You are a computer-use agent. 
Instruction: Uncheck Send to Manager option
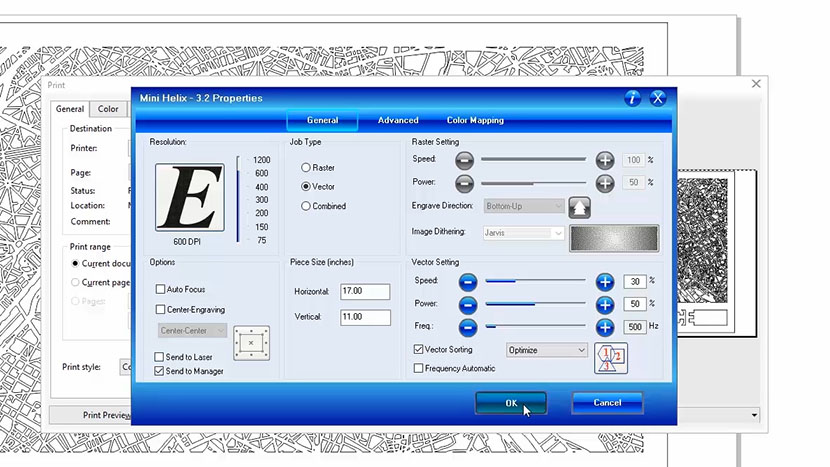click(160, 371)
